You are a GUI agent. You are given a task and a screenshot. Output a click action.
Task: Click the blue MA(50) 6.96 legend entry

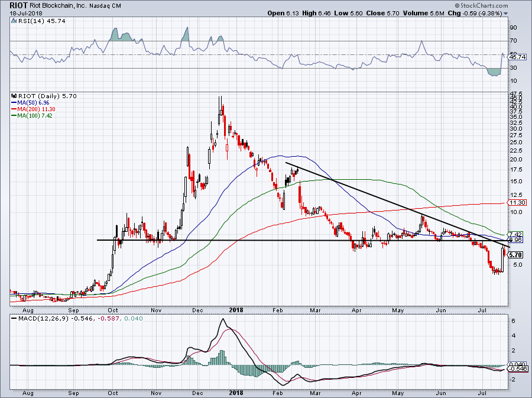[x=30, y=102]
